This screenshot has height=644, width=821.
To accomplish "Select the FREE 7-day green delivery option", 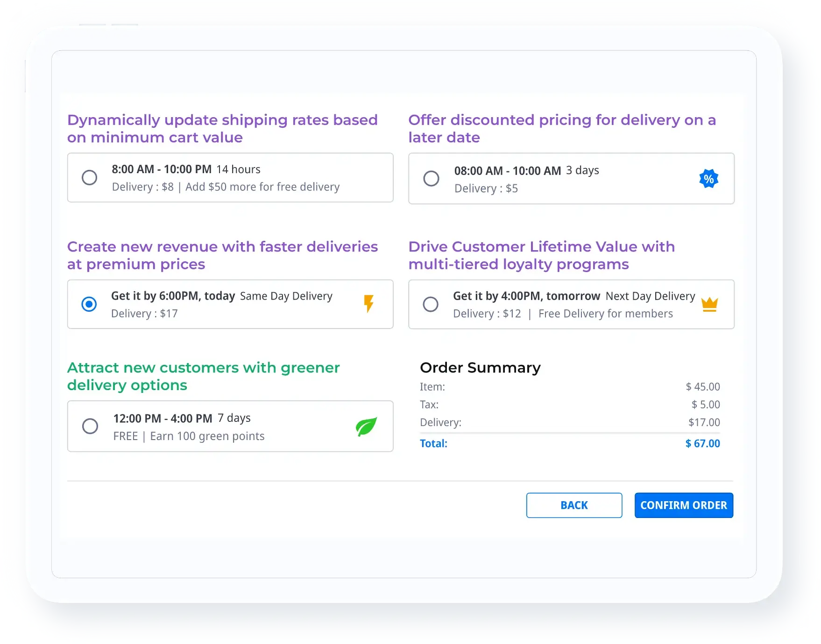I will point(90,426).
